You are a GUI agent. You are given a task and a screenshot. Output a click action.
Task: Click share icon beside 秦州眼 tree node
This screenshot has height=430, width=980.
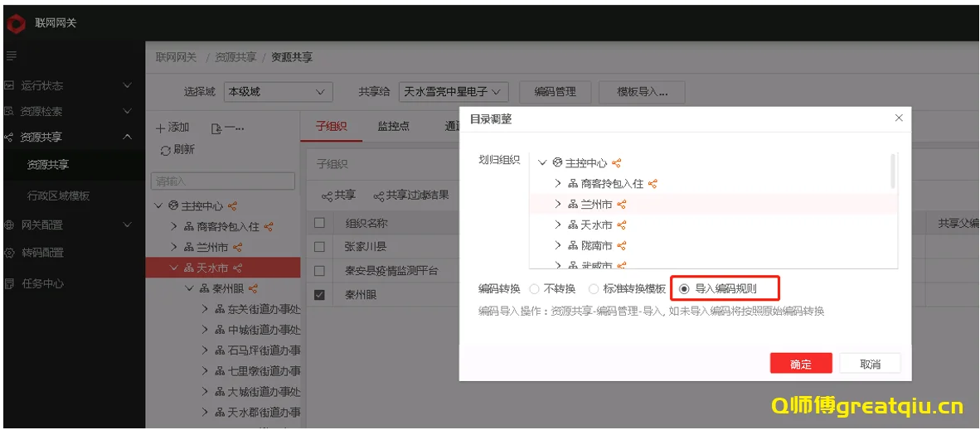coord(253,288)
